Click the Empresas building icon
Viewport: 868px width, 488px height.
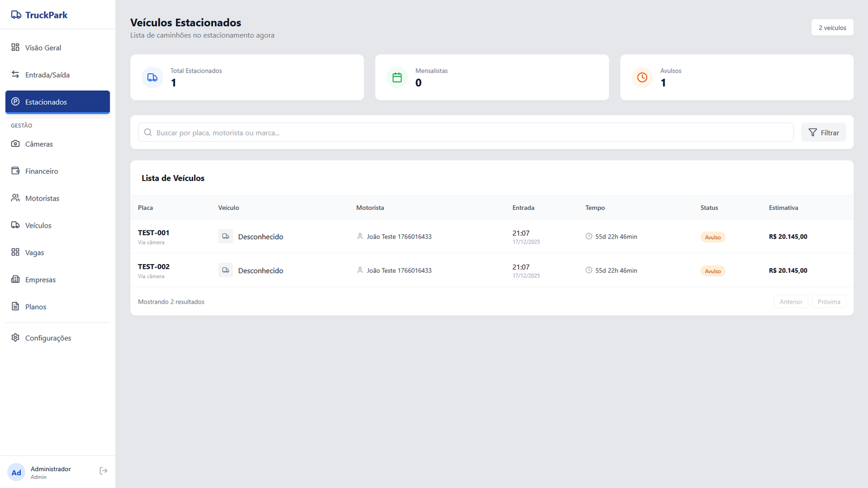tap(15, 279)
